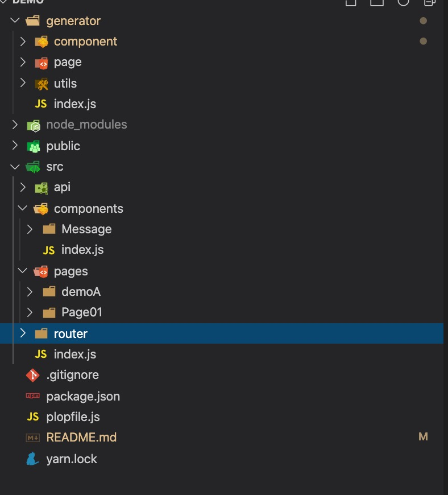Select the Page01 folder
This screenshot has width=448, height=495.
[x=82, y=312]
